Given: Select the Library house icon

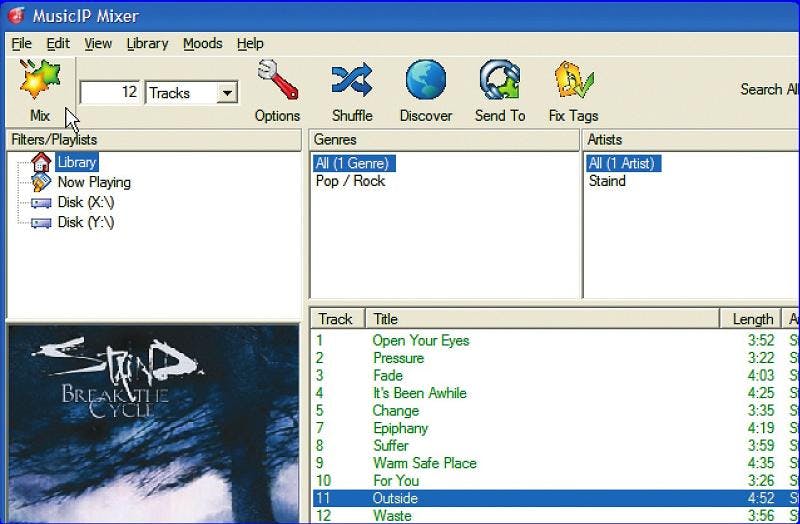Looking at the screenshot, I should tap(41, 162).
